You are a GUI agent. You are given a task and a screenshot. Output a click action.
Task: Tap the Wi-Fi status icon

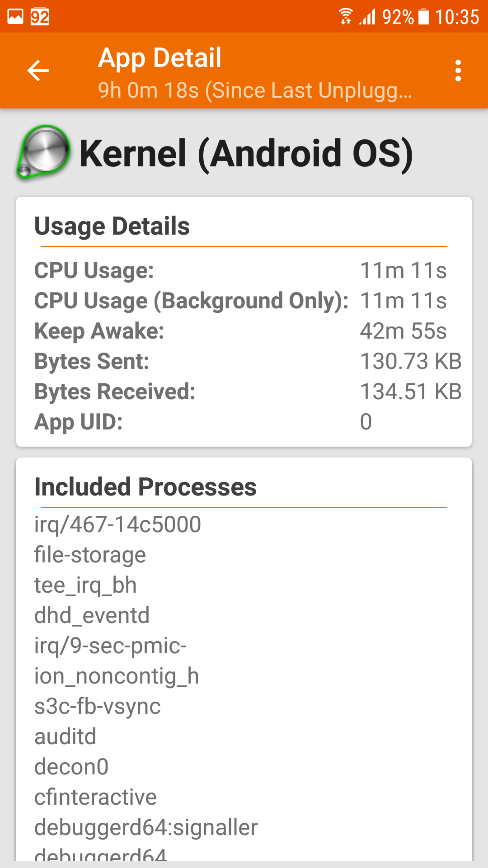346,17
